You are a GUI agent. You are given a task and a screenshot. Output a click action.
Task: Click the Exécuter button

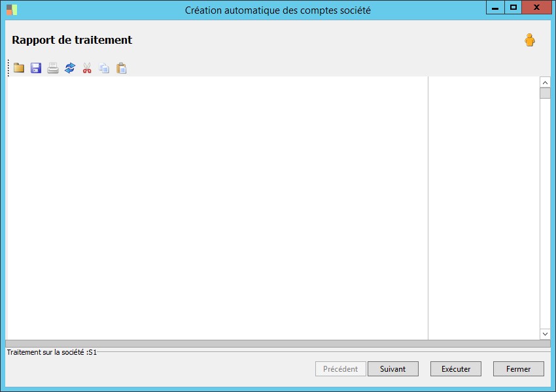point(456,369)
